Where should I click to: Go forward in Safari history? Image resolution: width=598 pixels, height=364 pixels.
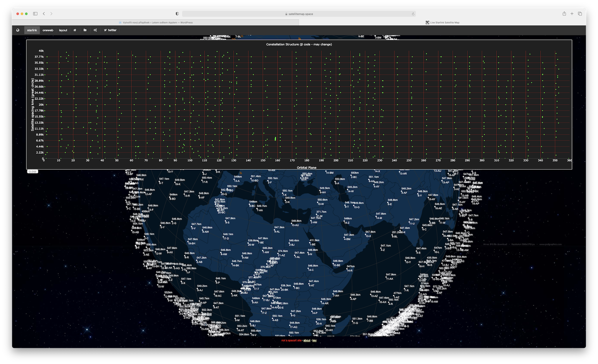(51, 14)
